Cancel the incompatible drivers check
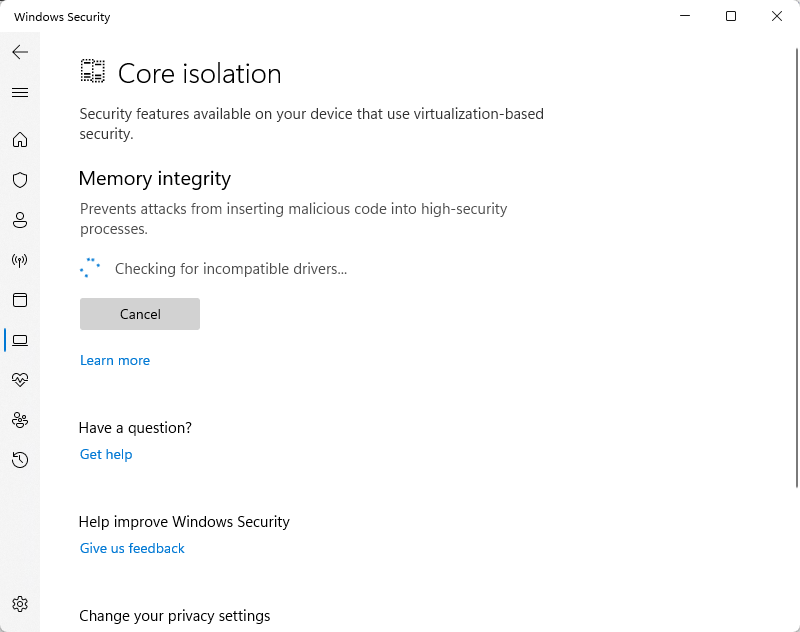800x632 pixels. click(139, 313)
